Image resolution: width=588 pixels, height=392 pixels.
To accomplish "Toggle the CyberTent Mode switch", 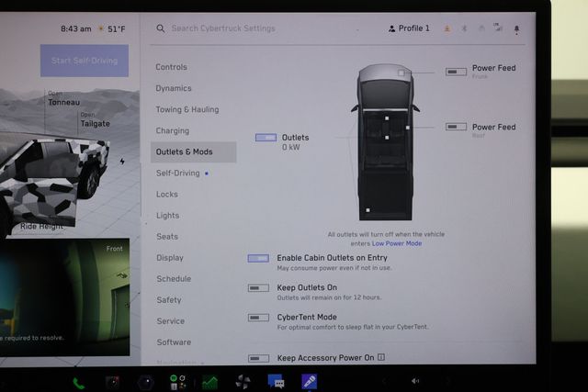I will pyautogui.click(x=258, y=318).
